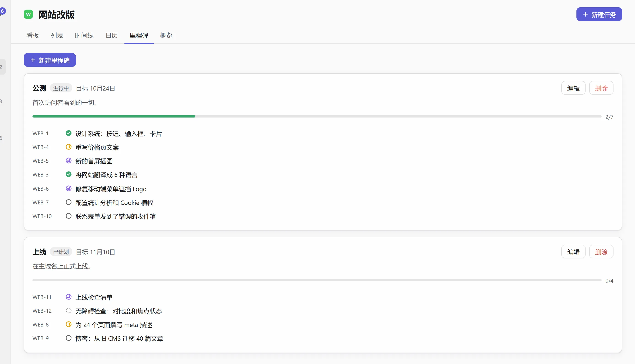Click 公测 milestone progress bar
This screenshot has height=364, width=635.
[317, 117]
